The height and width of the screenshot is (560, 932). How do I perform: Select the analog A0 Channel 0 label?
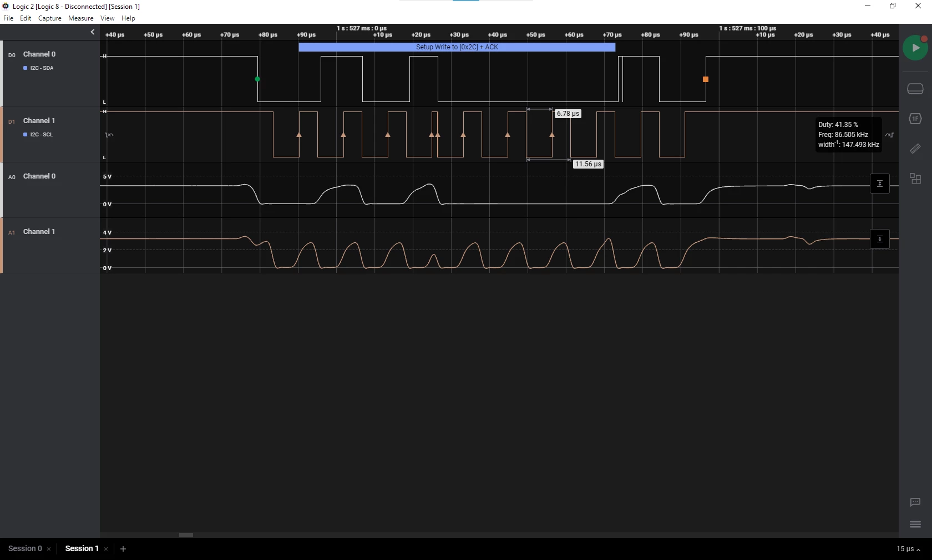39,176
